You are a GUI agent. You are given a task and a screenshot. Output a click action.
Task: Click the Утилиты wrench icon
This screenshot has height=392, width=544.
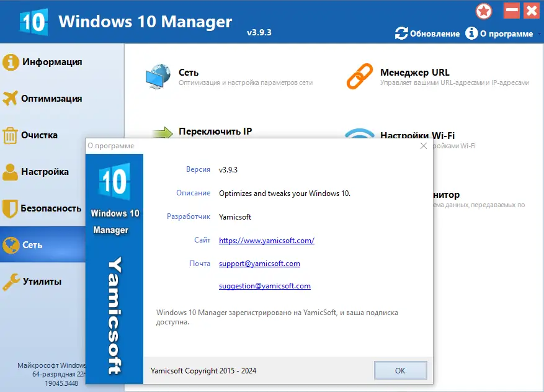(11, 282)
